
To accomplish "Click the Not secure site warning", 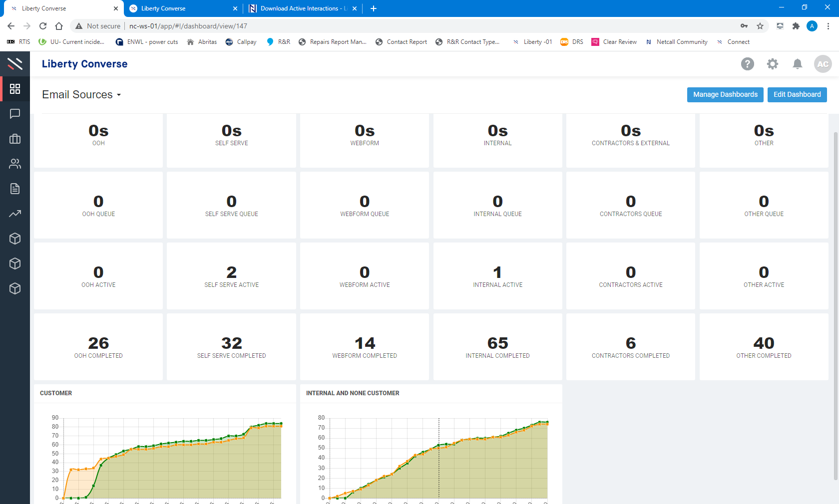I will [98, 26].
